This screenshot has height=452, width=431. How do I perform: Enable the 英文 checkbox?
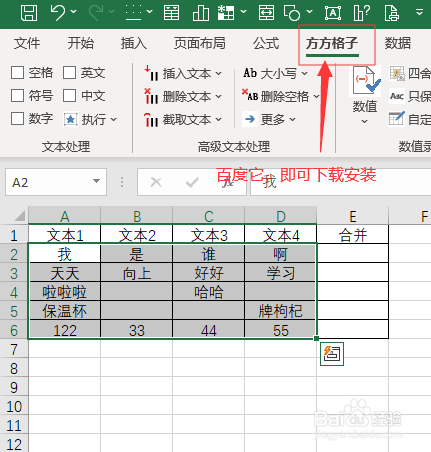[x=69, y=72]
